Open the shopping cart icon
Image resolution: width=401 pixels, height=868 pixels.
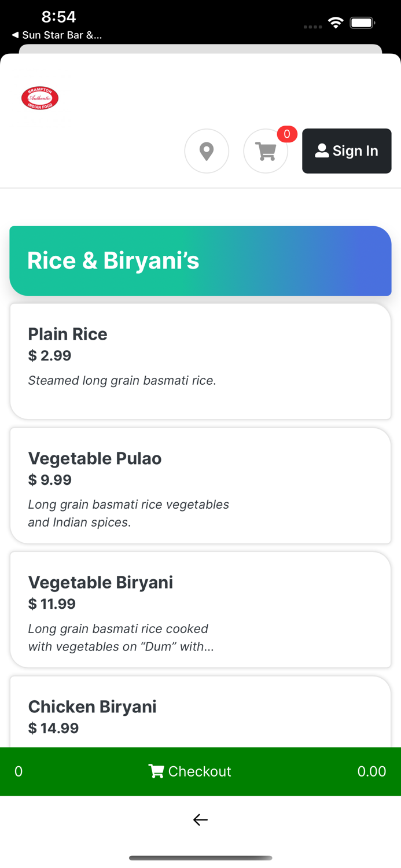[x=266, y=152]
